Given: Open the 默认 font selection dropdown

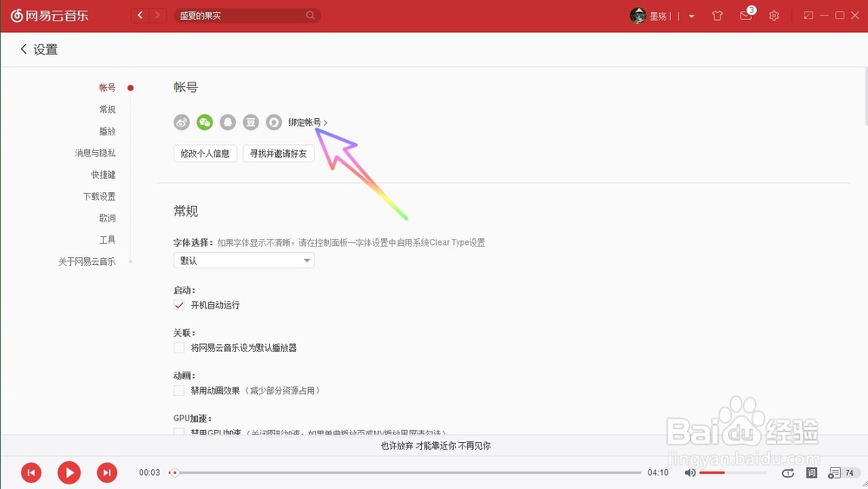Looking at the screenshot, I should 244,261.
